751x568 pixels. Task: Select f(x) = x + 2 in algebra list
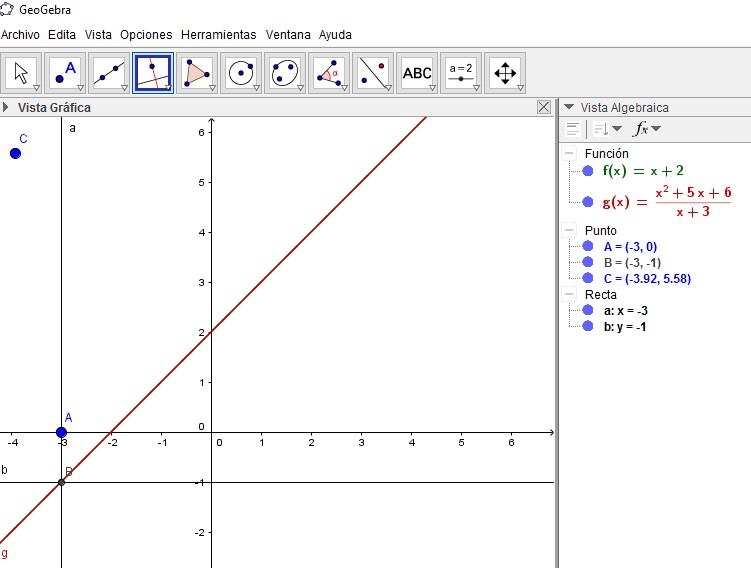point(643,171)
